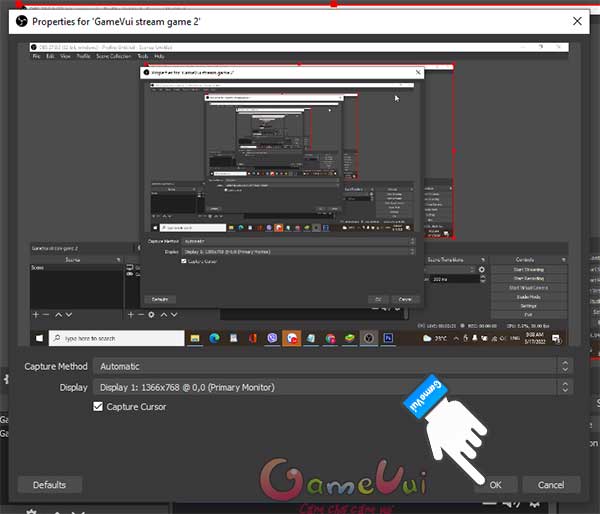Open the Display monitor dropdown
The height and width of the screenshot is (514, 600).
coord(332,387)
